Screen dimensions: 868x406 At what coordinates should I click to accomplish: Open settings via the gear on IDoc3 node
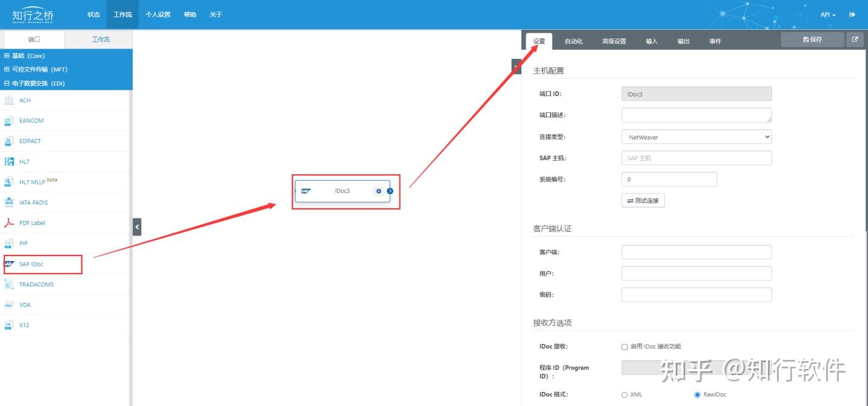379,191
